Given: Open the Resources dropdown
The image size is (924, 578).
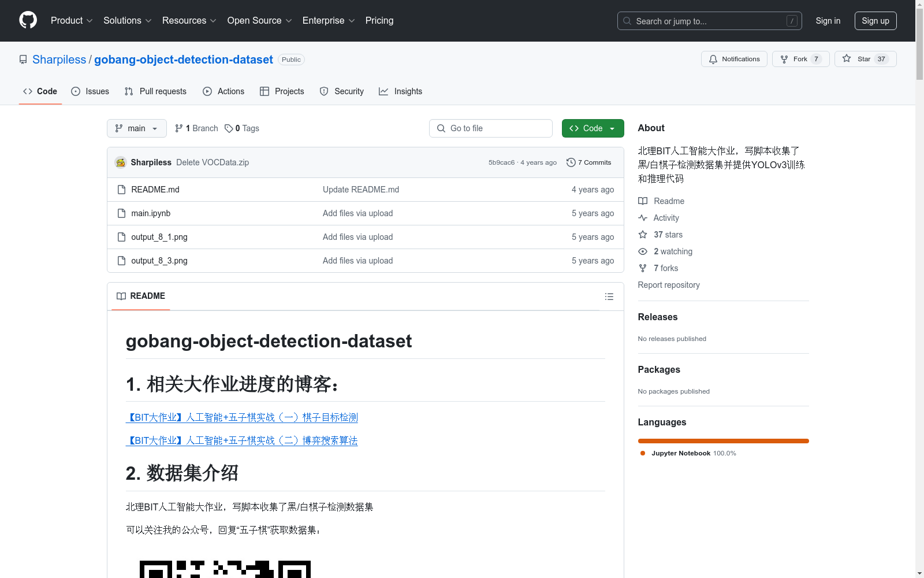Looking at the screenshot, I should 189,20.
